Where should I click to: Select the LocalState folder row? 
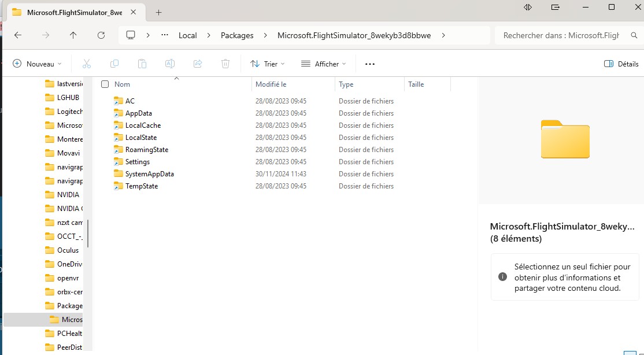tap(275, 137)
